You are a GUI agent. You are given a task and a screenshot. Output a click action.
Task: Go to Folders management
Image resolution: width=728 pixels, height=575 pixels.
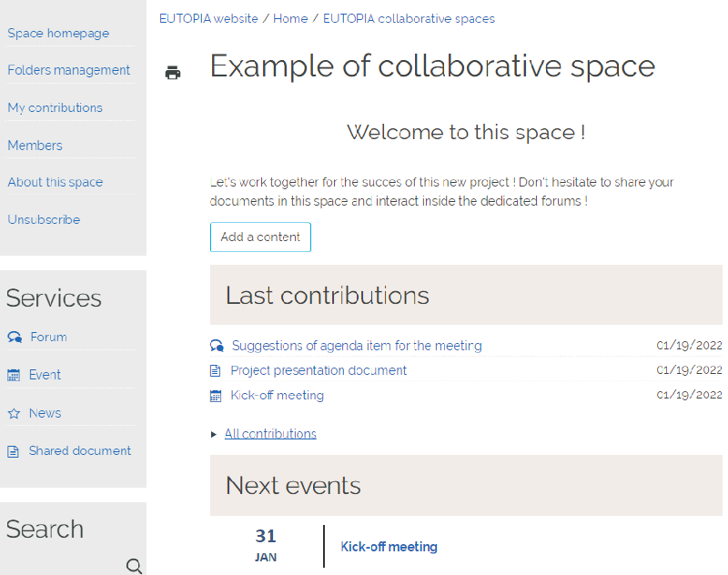pos(69,70)
